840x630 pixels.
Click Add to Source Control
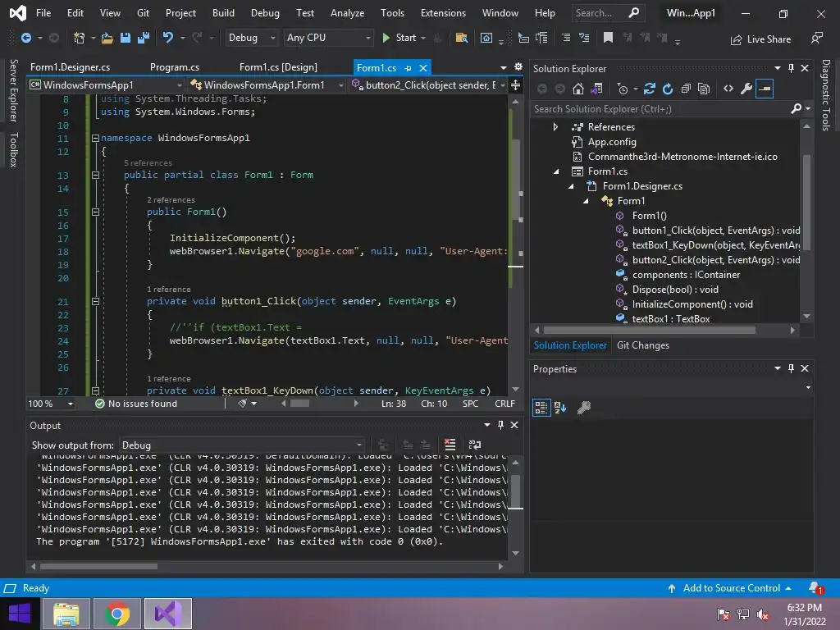[731, 588]
